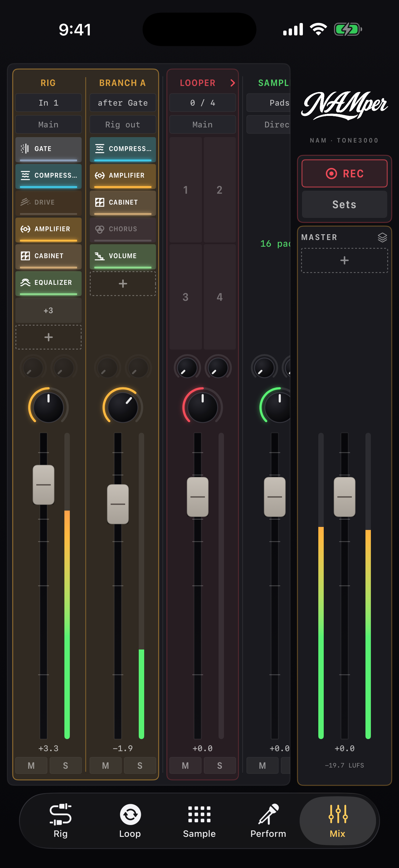
Task: Open the Compressor block in Rig strip
Action: [x=48, y=176]
